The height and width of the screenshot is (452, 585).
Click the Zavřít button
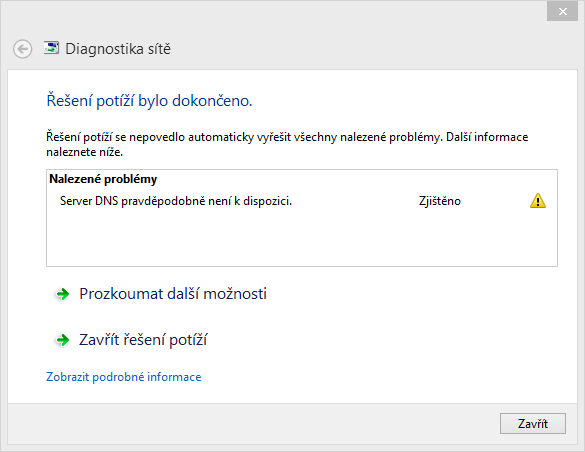click(x=533, y=423)
